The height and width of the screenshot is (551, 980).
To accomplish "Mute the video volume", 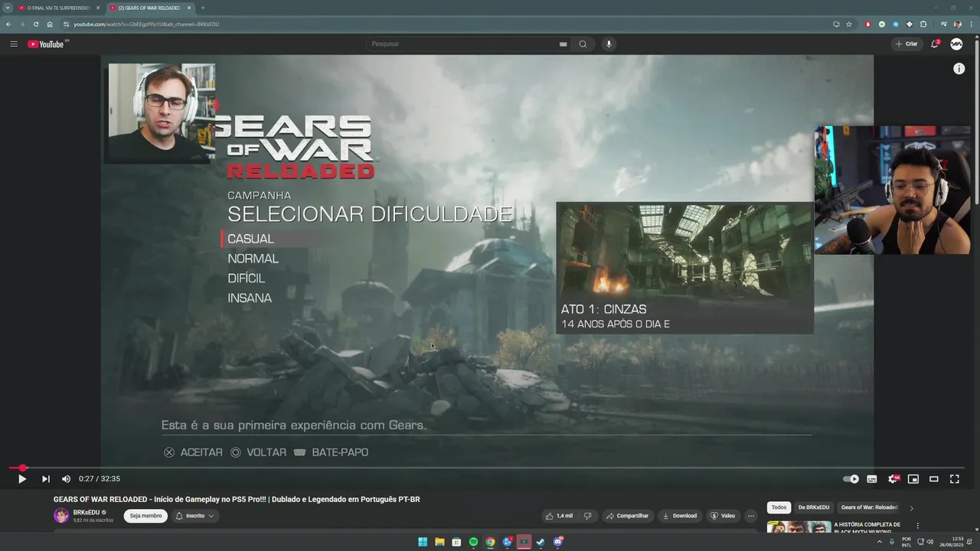I will pos(66,479).
